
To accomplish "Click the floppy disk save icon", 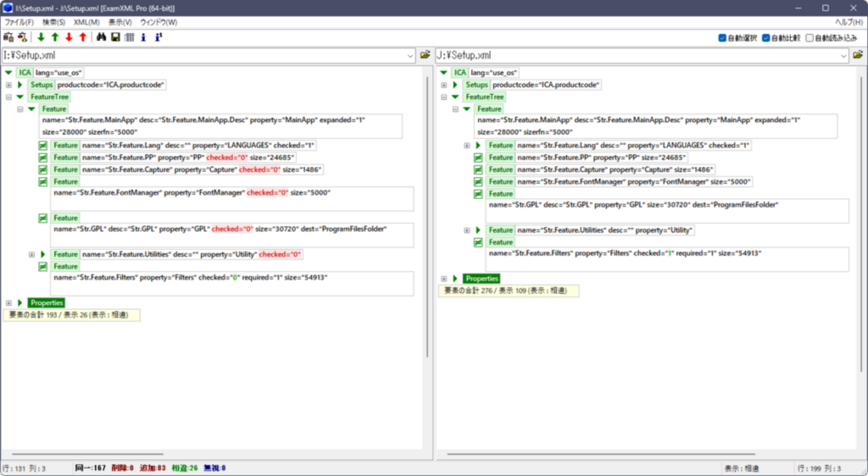I will point(115,37).
